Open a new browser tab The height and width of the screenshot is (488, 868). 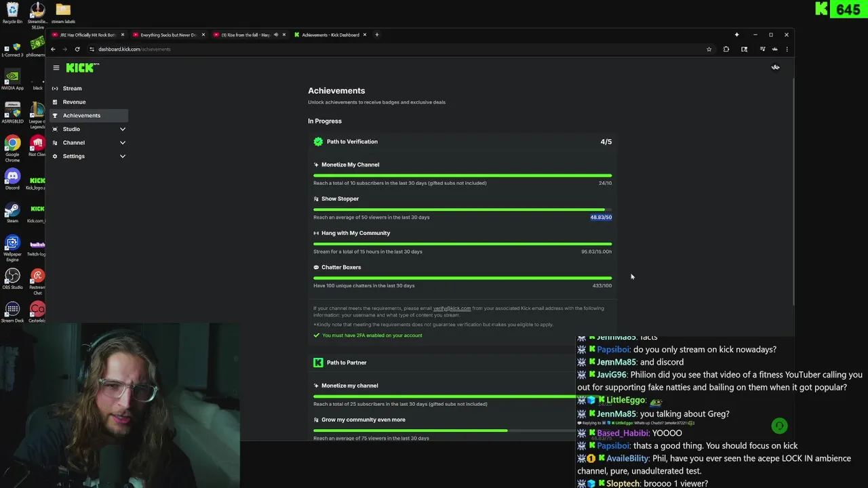[377, 35]
